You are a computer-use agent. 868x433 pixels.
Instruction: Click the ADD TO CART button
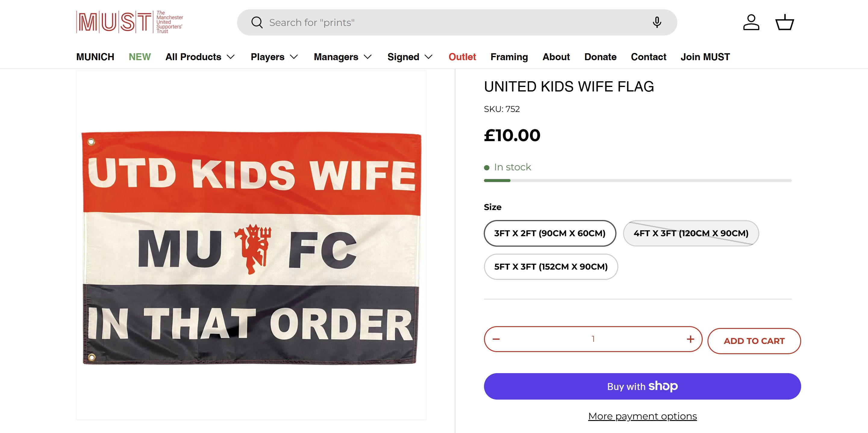(754, 341)
